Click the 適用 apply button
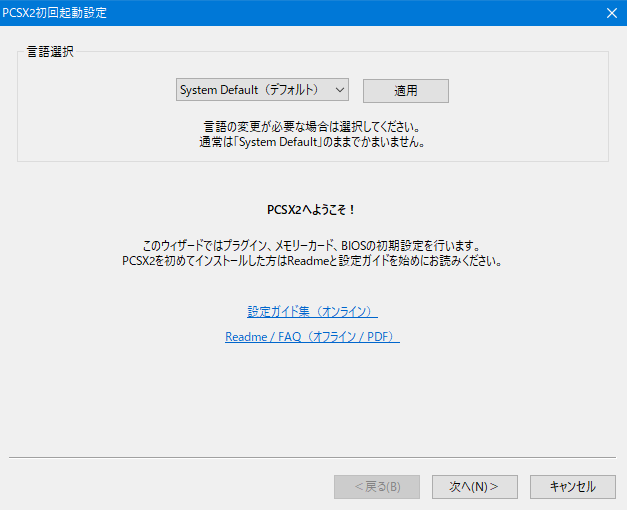Image resolution: width=627 pixels, height=510 pixels. pyautogui.click(x=405, y=91)
